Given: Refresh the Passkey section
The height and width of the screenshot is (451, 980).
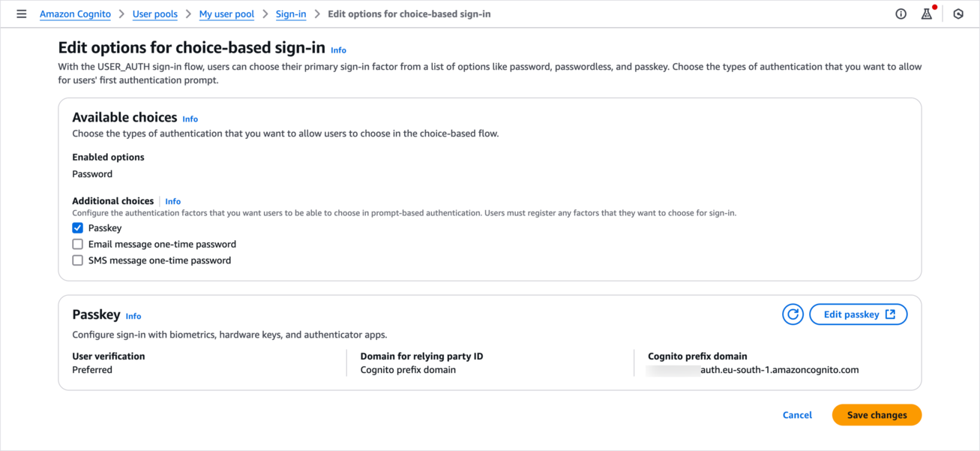Looking at the screenshot, I should (793, 314).
